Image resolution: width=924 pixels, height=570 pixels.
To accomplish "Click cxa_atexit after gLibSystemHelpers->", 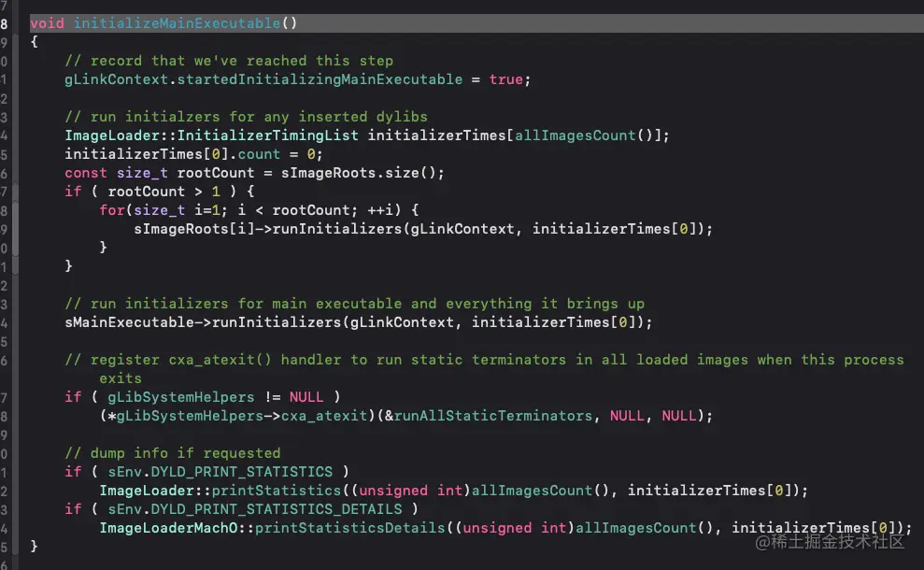I will tap(324, 416).
